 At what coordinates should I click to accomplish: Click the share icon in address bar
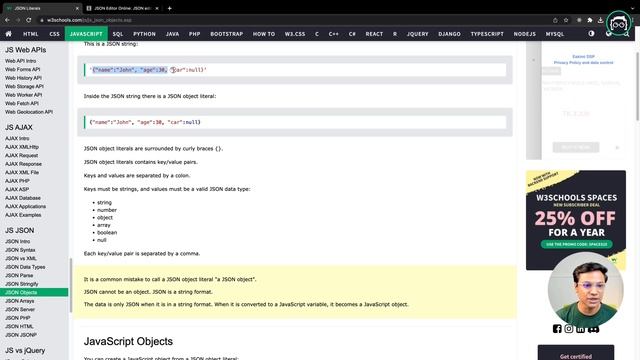point(555,20)
